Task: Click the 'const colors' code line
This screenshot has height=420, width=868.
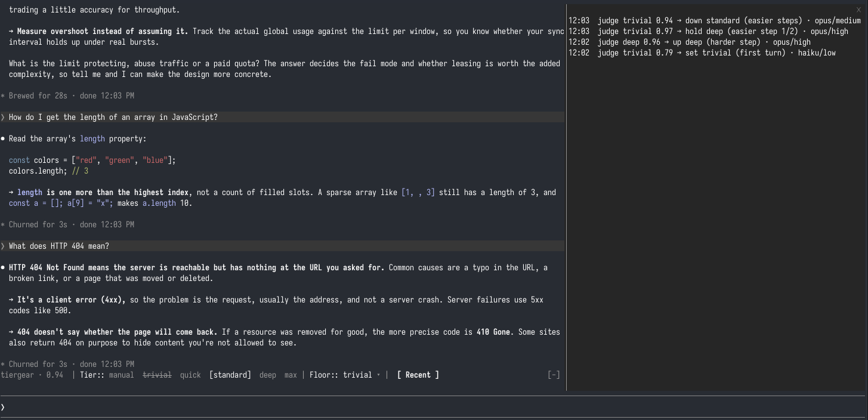Action: pos(92,160)
